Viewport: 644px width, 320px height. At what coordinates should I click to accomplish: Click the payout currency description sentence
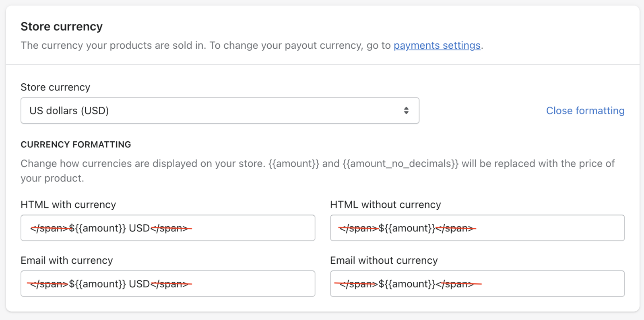pos(205,45)
